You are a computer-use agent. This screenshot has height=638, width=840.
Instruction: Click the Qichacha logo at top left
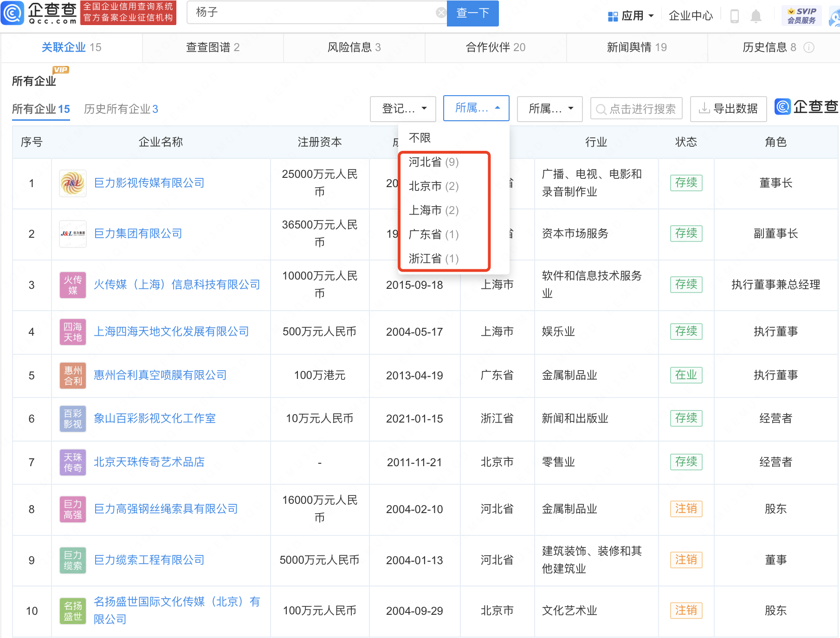pos(39,13)
